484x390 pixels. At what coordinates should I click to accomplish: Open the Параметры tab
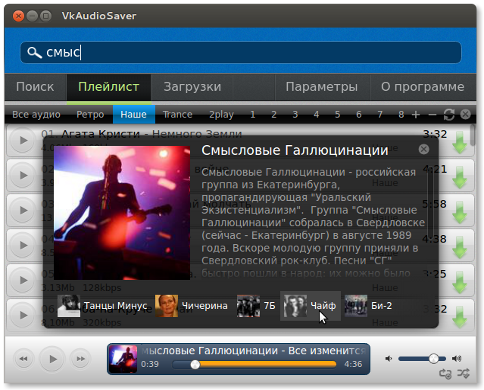(x=322, y=87)
